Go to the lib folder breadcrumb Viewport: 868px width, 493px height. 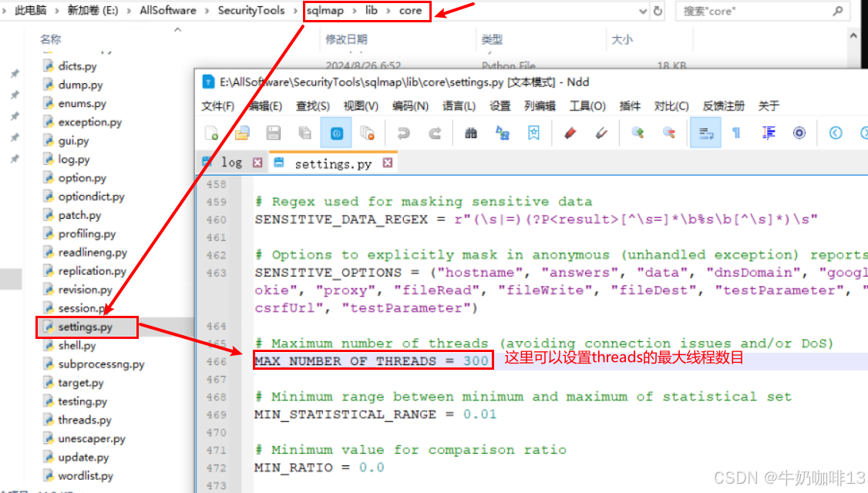(372, 11)
